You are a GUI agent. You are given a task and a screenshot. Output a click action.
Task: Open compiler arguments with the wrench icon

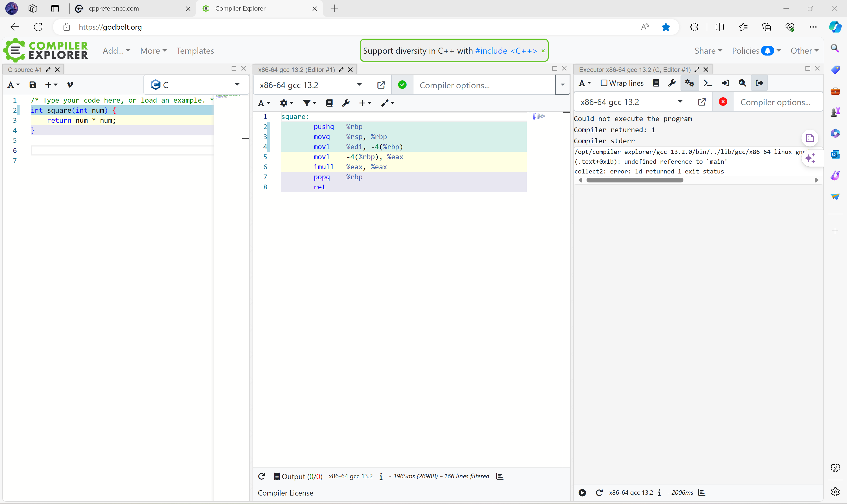[x=346, y=103]
